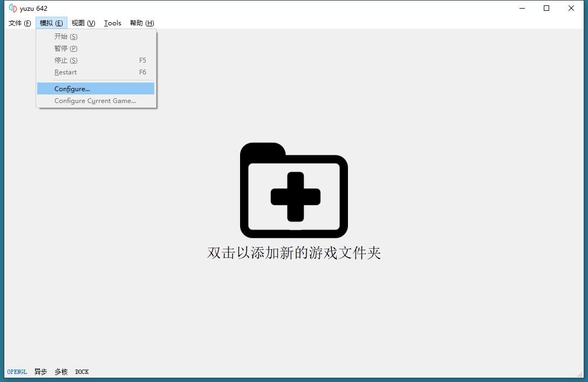This screenshot has width=588, height=382.
Task: Toggle 异步 async GPU status button
Action: pos(40,372)
